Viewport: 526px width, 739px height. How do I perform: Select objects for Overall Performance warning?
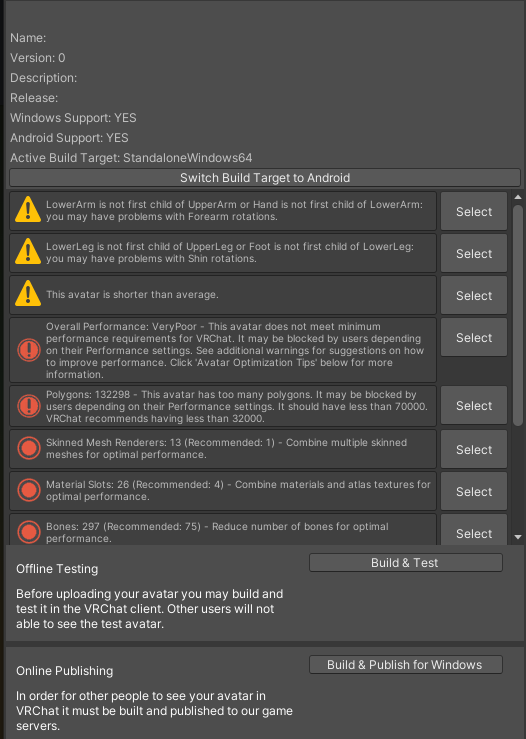[474, 337]
